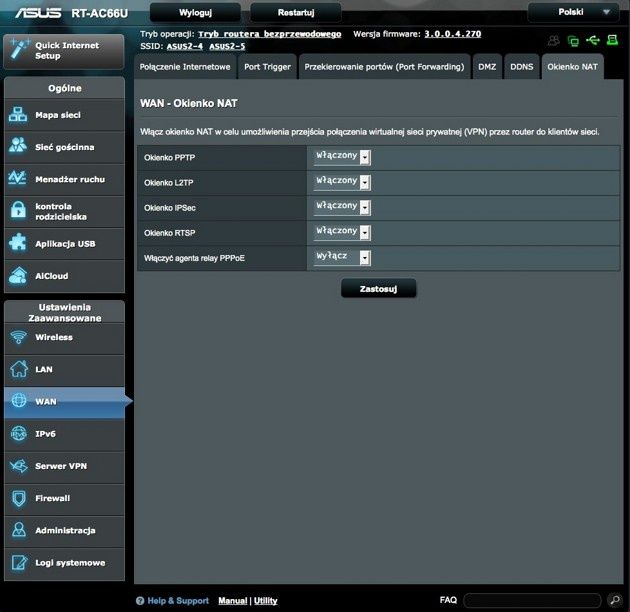Click the Ogólne section header
The width and height of the screenshot is (630, 612).
click(64, 88)
